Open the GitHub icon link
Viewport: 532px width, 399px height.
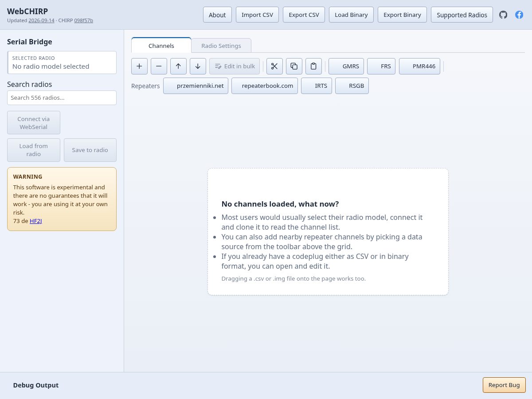[503, 15]
